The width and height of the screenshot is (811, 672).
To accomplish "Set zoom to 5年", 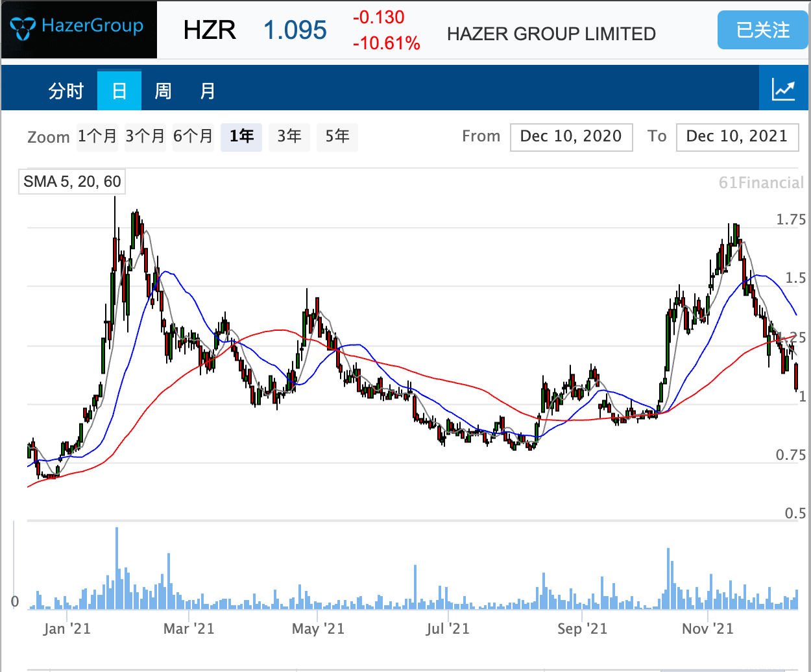I will pos(337,137).
